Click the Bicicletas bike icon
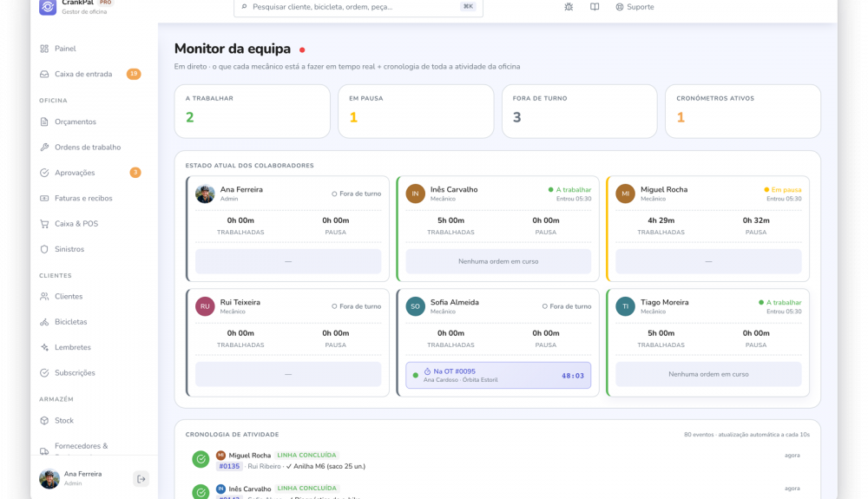 [x=44, y=322]
